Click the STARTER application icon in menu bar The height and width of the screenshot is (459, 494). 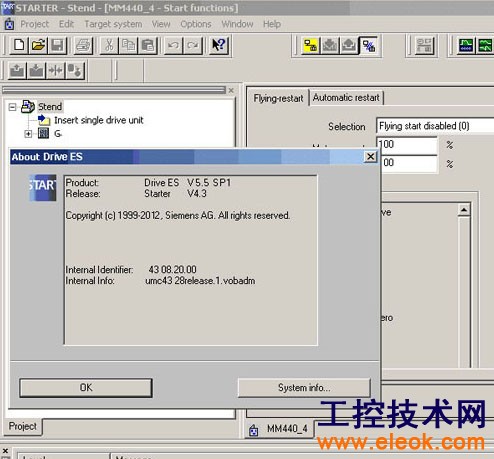coord(9,24)
